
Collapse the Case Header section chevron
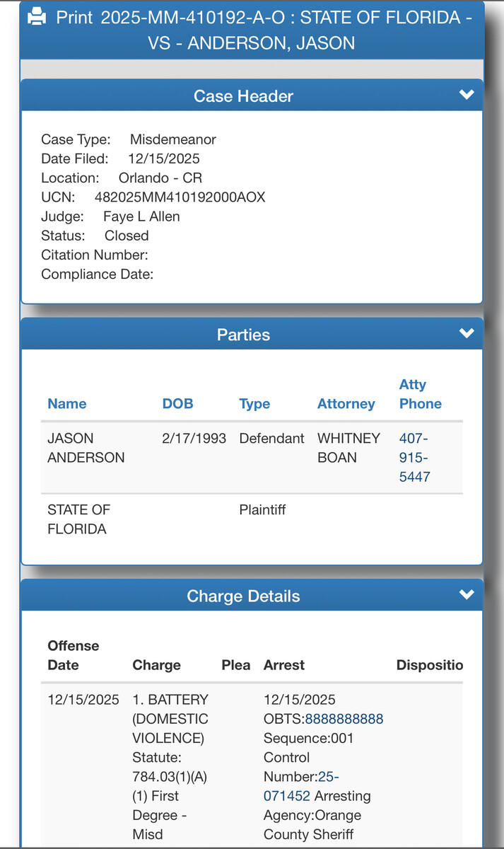[x=467, y=95]
